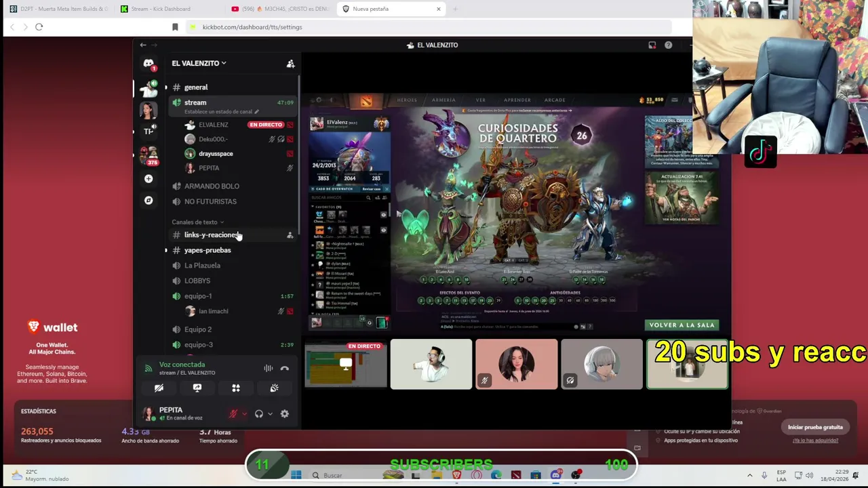
Task: Click the taskbar volume speaker icon
Action: click(x=809, y=475)
